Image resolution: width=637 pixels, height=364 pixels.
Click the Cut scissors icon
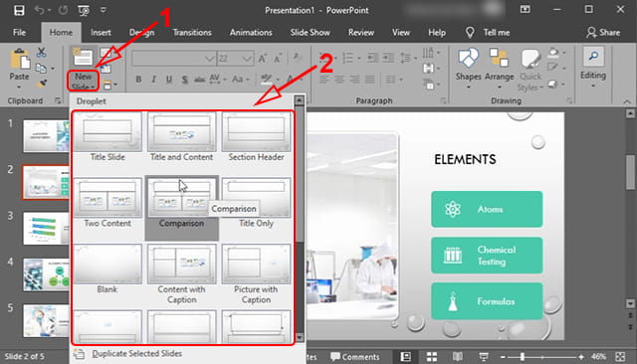click(41, 52)
